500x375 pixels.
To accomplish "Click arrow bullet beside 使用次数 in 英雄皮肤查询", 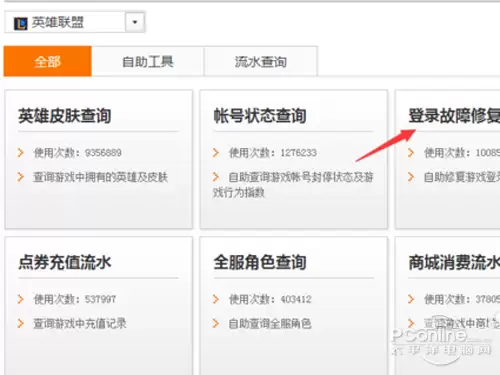I will [x=21, y=153].
